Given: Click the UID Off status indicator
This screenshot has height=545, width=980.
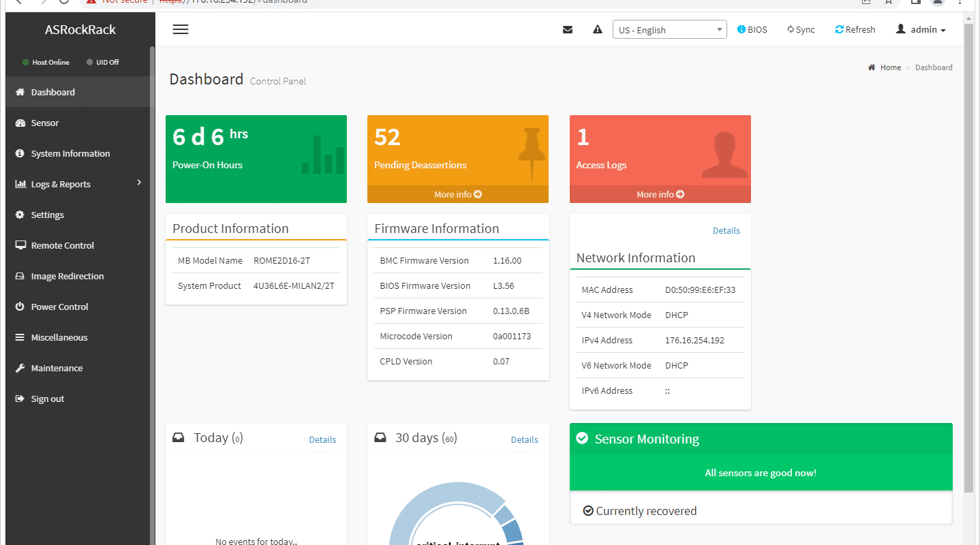Looking at the screenshot, I should tap(102, 62).
